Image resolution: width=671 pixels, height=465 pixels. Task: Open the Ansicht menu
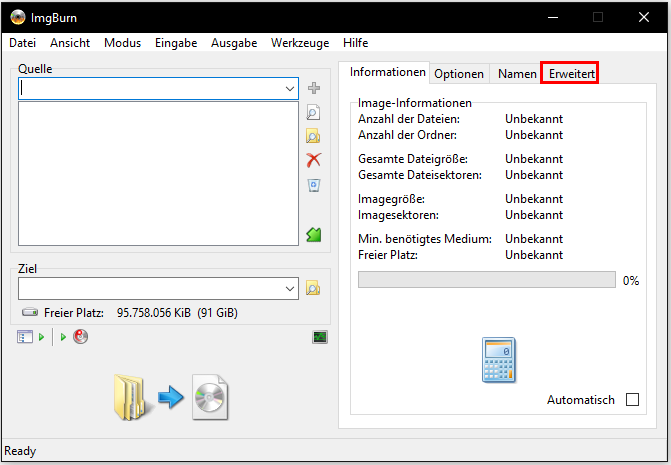[70, 43]
